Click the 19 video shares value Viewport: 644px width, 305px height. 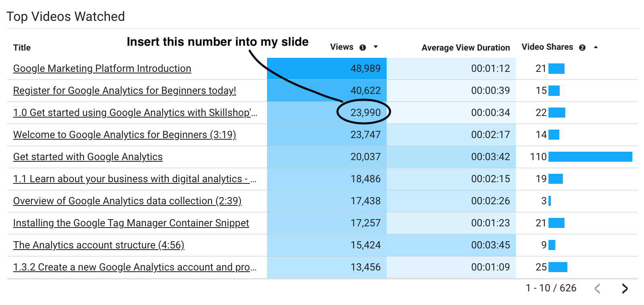(x=541, y=179)
